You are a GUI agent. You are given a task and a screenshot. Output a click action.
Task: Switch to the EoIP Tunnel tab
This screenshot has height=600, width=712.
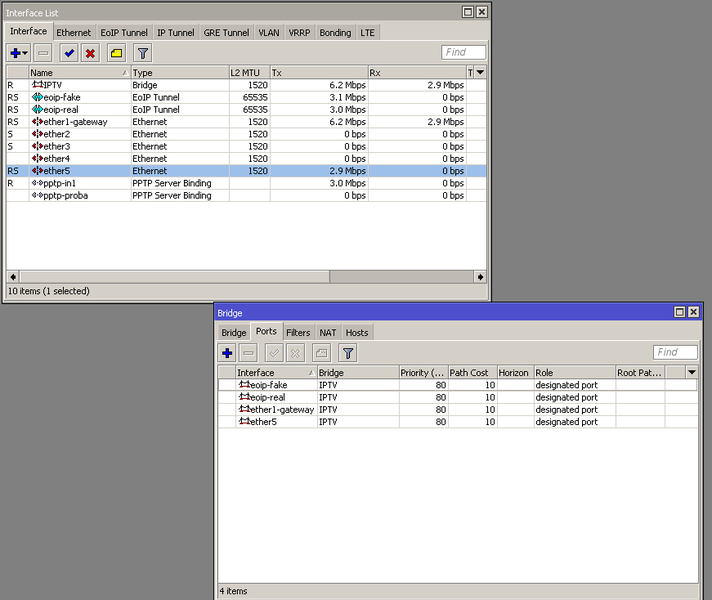click(x=124, y=33)
